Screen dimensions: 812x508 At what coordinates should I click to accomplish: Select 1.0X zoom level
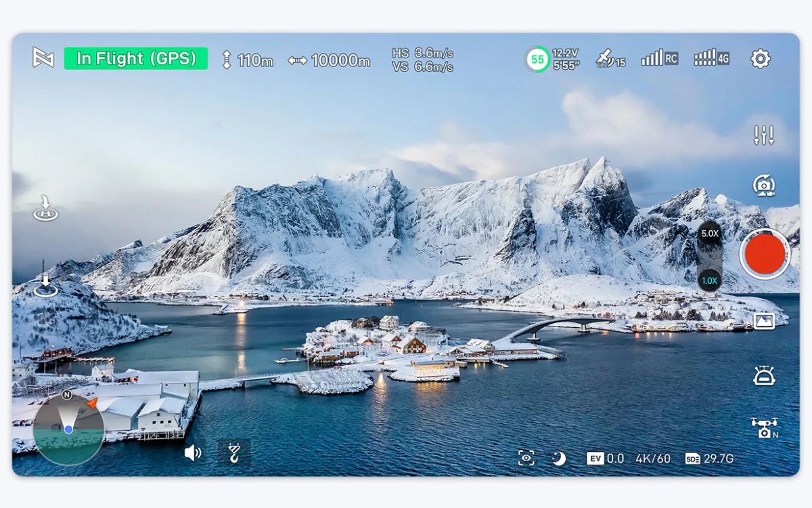709,280
